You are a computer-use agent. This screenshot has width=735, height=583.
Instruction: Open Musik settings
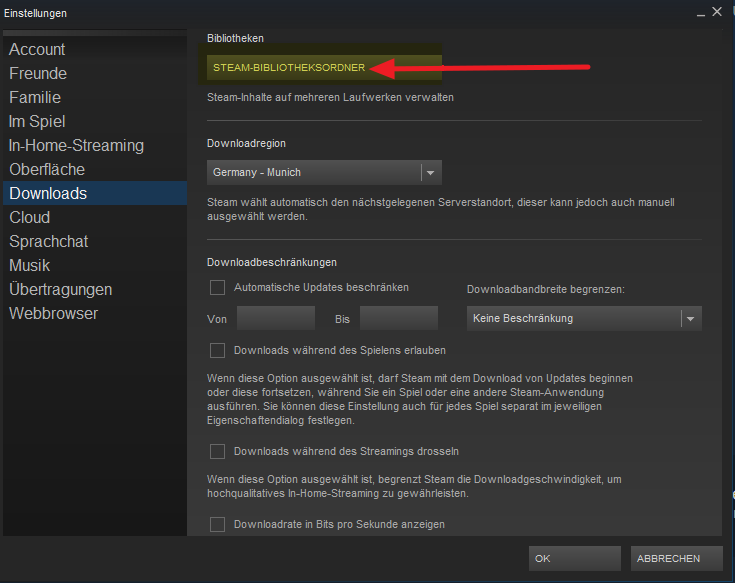tap(95, 265)
